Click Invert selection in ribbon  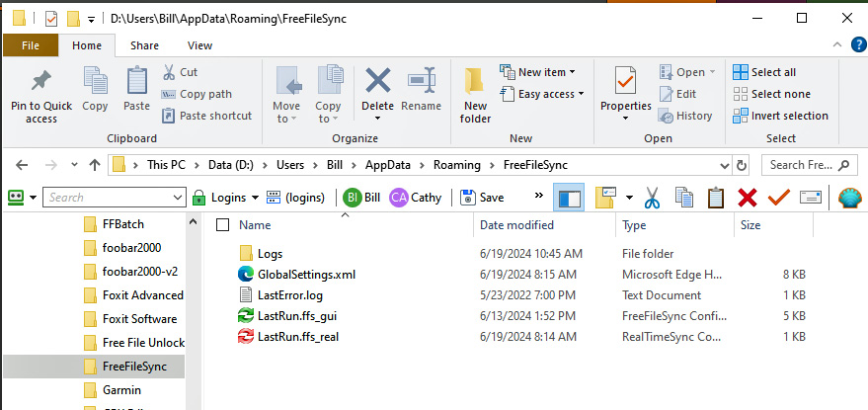(780, 116)
